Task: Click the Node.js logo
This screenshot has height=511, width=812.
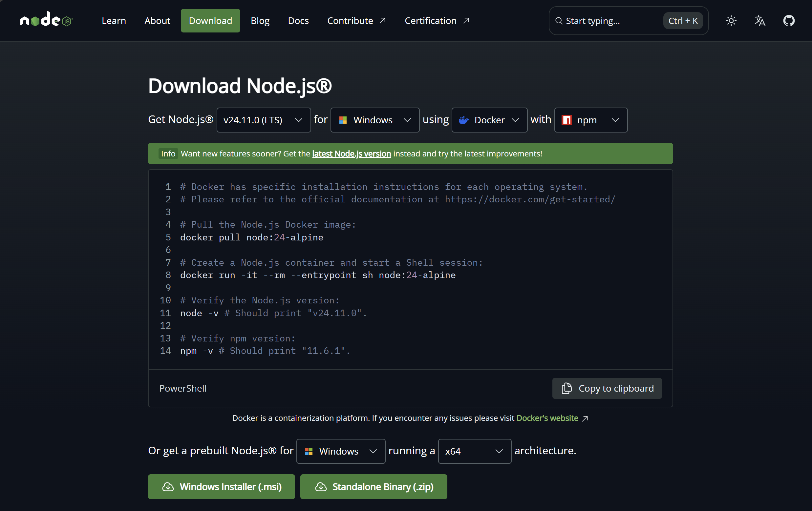Action: pyautogui.click(x=46, y=20)
